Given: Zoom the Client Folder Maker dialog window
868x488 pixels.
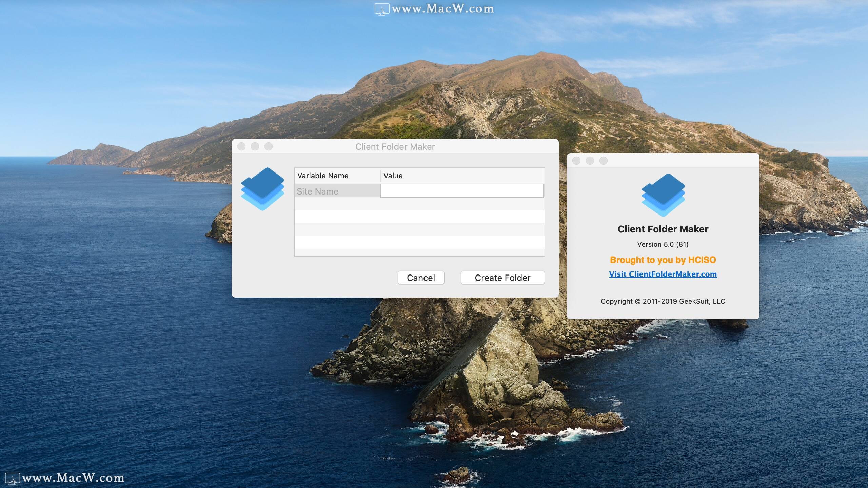Looking at the screenshot, I should click(269, 146).
